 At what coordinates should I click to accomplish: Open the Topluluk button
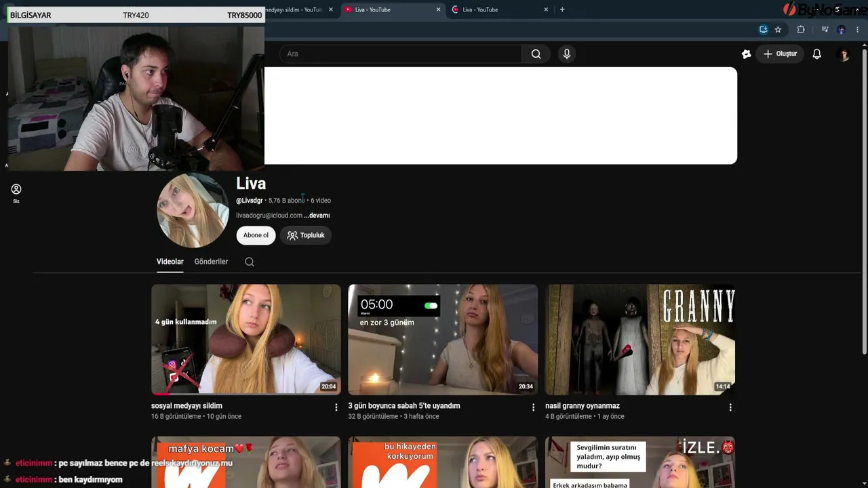pos(306,235)
